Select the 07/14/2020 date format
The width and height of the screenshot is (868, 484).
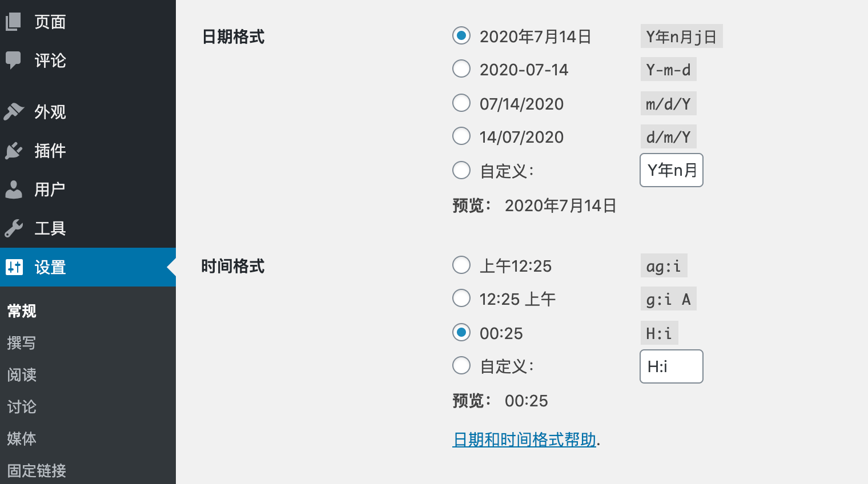coord(461,103)
